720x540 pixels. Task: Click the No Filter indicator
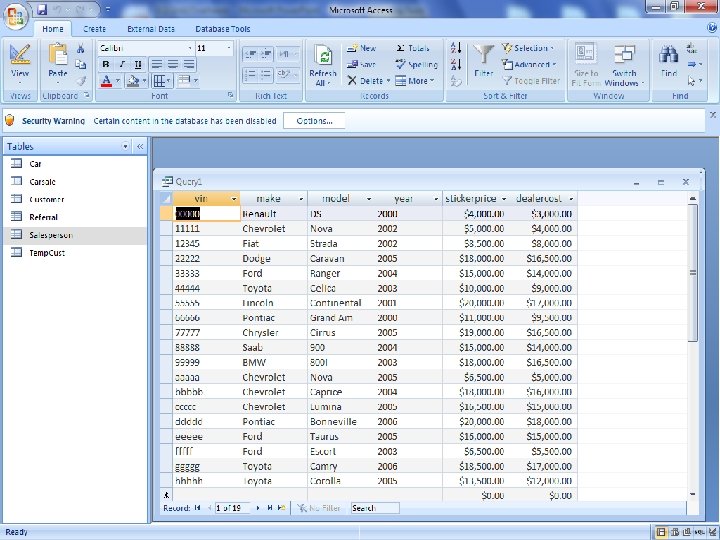pos(319,508)
